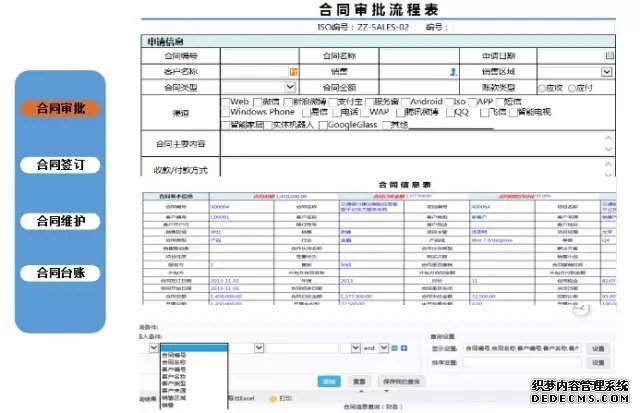Check the 飞信 channel checkbox

click(484, 112)
